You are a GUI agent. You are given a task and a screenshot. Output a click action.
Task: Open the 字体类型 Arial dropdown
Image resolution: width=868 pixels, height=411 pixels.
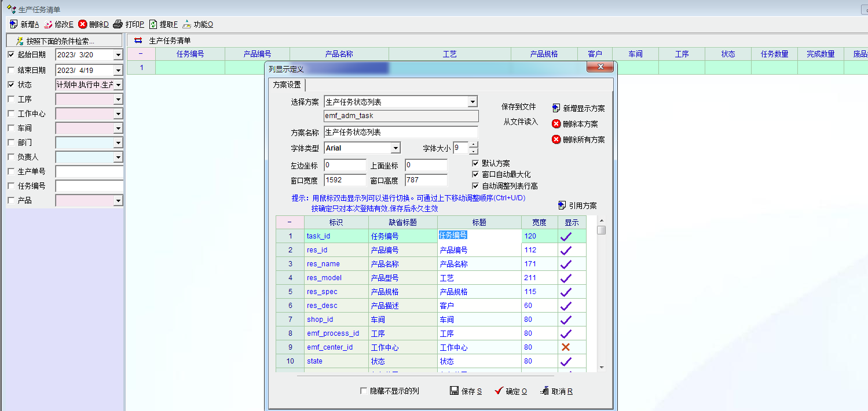pyautogui.click(x=395, y=148)
